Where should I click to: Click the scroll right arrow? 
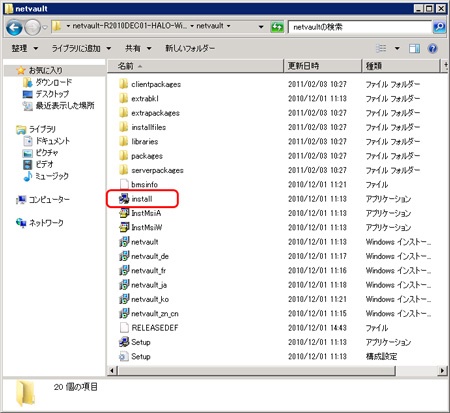point(442,370)
